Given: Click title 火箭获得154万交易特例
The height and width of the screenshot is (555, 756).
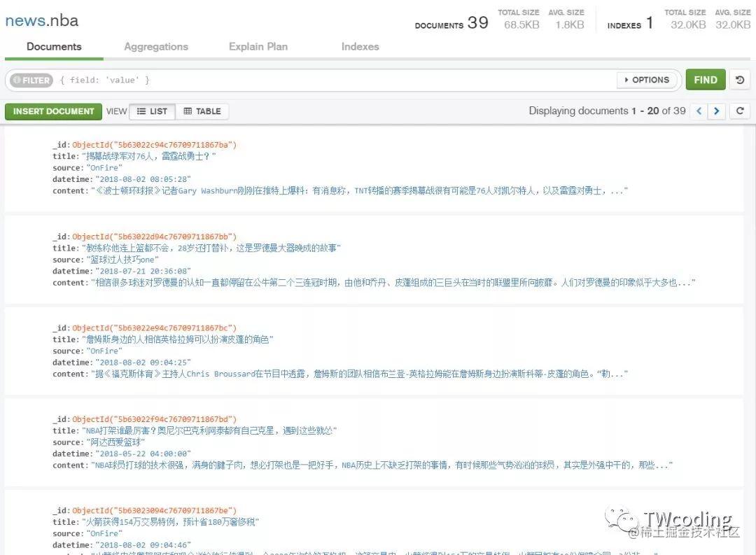Looking at the screenshot, I should (x=171, y=522).
